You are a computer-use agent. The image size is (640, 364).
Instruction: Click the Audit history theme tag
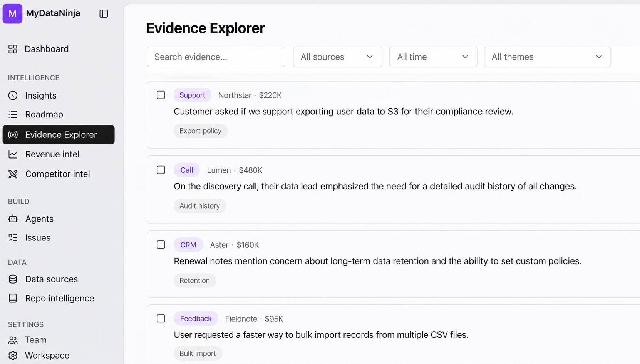[x=199, y=206]
